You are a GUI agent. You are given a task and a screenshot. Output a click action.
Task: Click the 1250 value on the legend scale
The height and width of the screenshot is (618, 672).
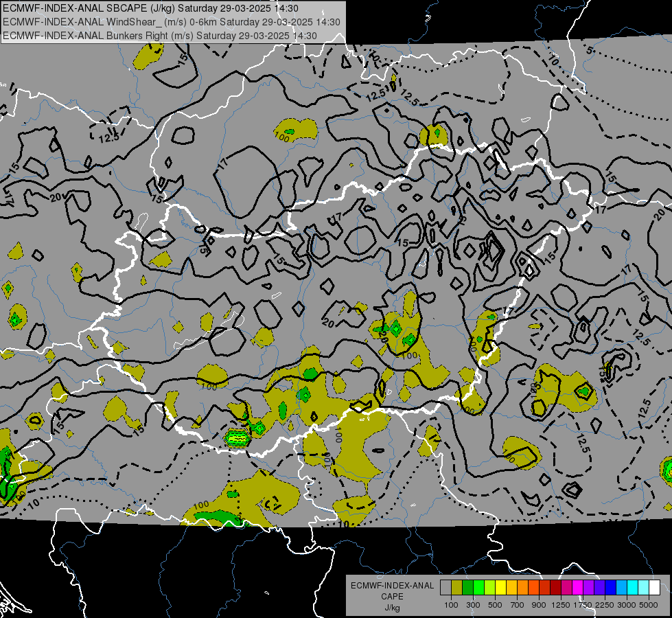tap(561, 605)
